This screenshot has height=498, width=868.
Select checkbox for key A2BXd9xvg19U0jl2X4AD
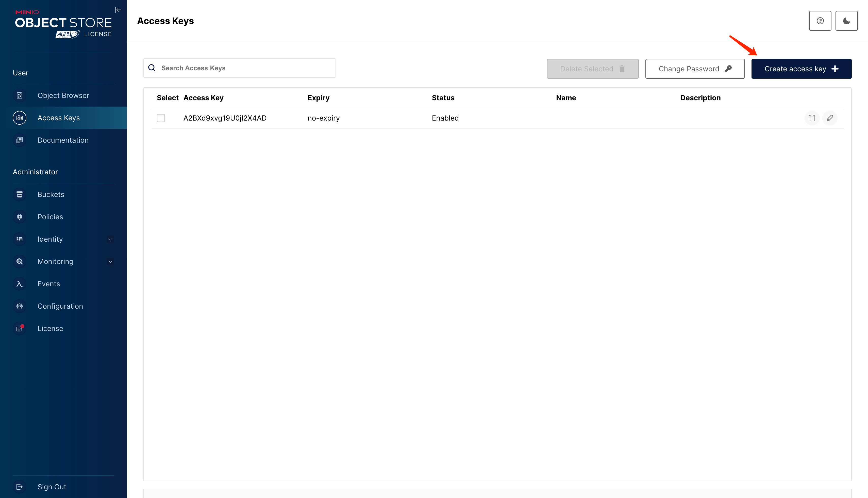[161, 118]
